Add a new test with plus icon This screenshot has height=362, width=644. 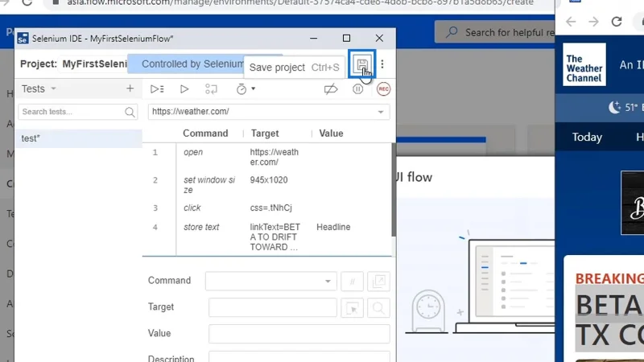(x=130, y=88)
